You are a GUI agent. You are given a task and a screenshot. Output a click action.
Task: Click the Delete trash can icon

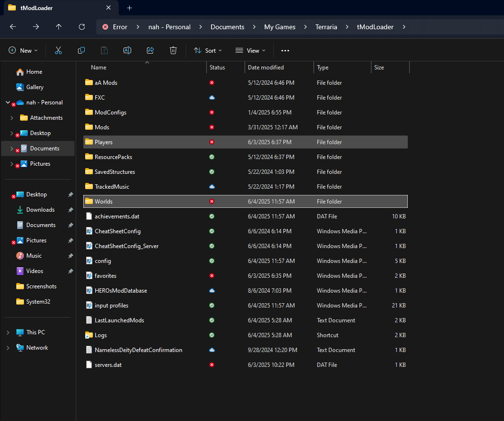[x=173, y=50]
